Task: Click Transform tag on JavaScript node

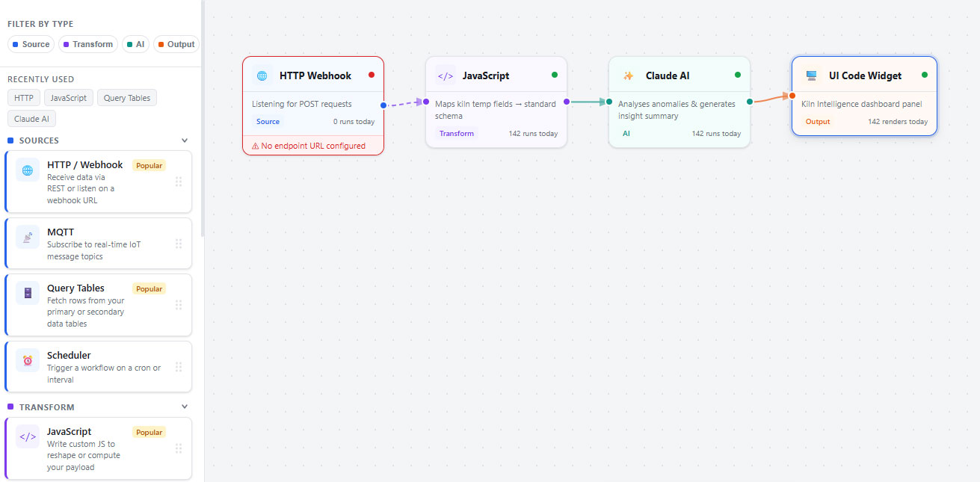Action: pos(457,134)
